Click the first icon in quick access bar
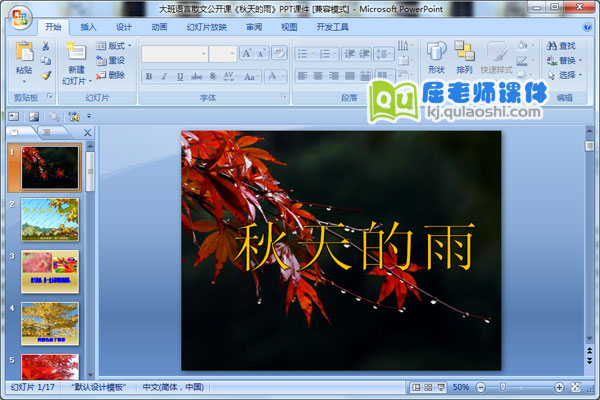 (14, 116)
